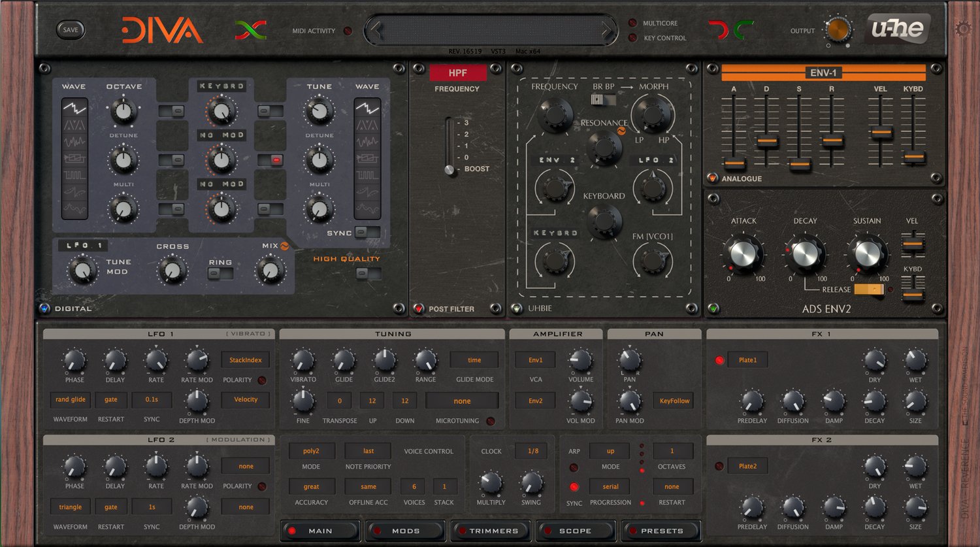Switch to the PRESETS tab
Screen dimensions: 980x547
coord(661,531)
